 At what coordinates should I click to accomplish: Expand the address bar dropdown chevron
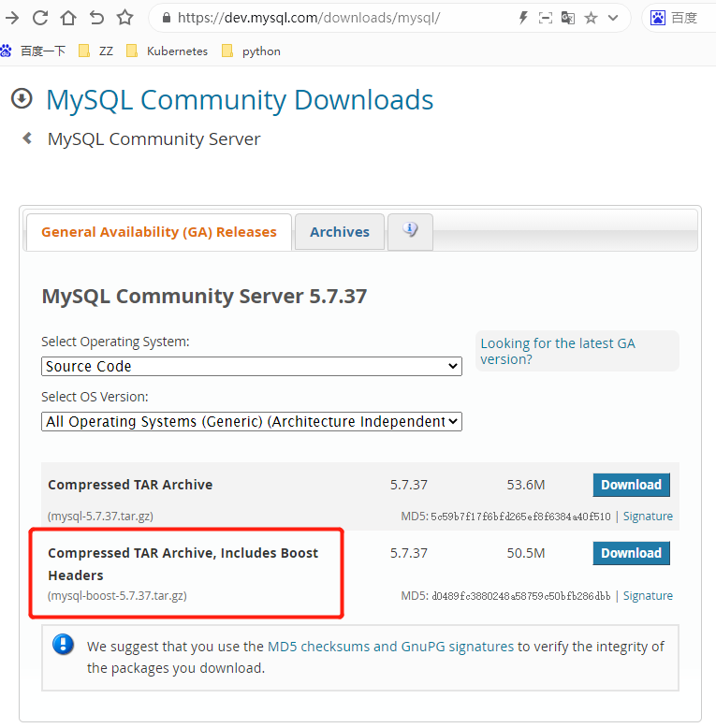613,18
